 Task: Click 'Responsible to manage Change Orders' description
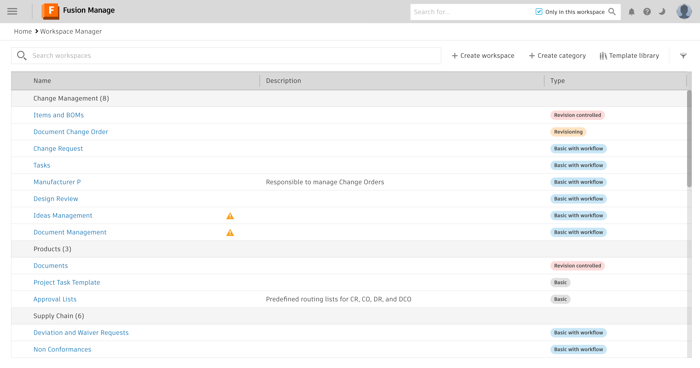pyautogui.click(x=325, y=182)
